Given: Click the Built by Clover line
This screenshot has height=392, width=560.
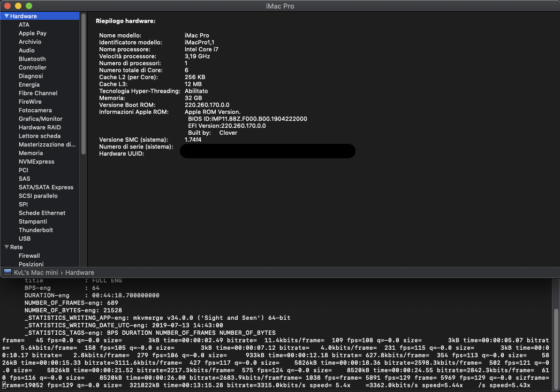Looking at the screenshot, I should point(213,133).
